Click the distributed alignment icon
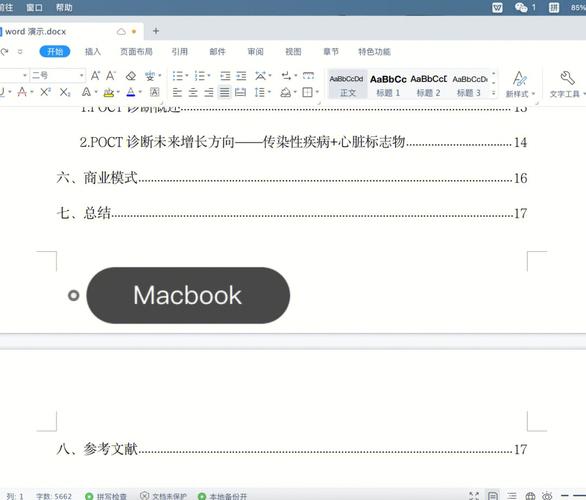Image resolution: width=586 pixels, height=500 pixels. pyautogui.click(x=240, y=92)
